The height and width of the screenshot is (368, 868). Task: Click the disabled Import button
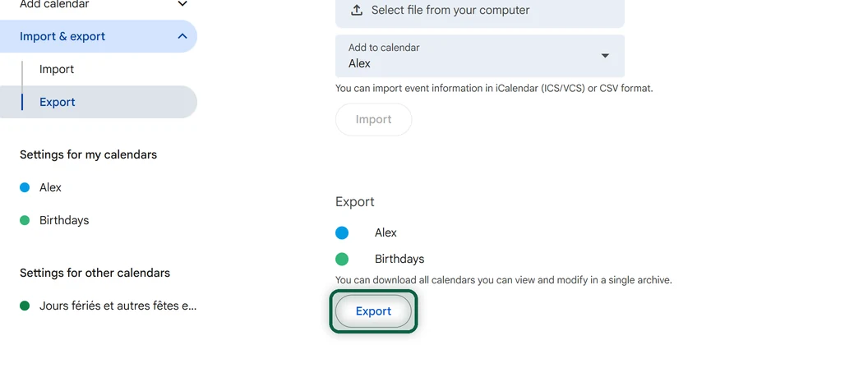coord(373,120)
